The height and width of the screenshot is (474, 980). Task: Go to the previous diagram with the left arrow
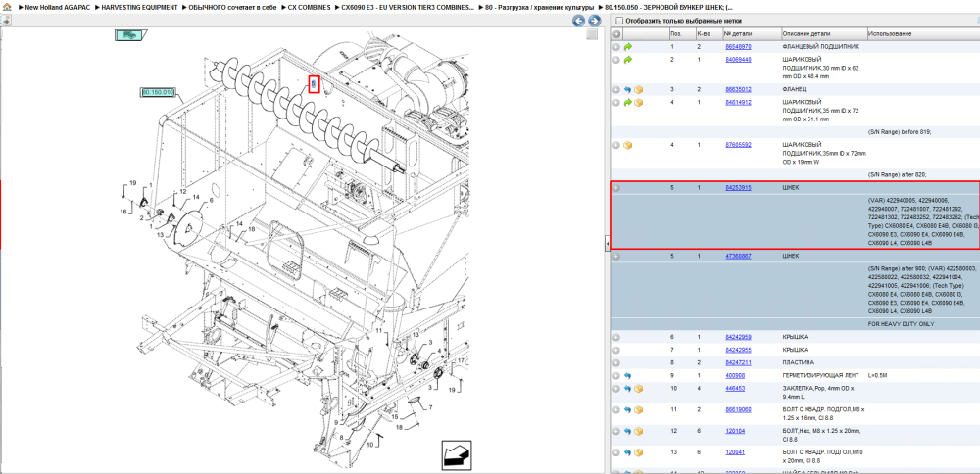[579, 21]
